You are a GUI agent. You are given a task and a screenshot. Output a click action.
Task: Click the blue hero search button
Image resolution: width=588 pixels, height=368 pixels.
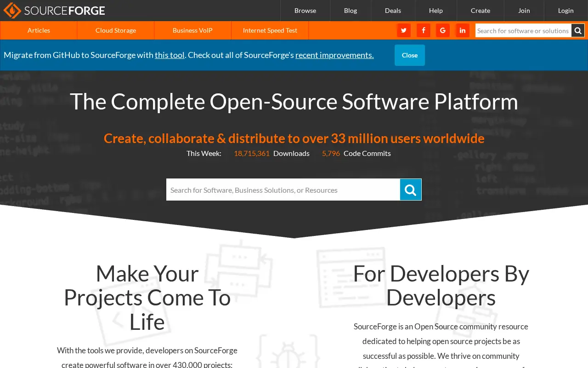click(x=411, y=190)
